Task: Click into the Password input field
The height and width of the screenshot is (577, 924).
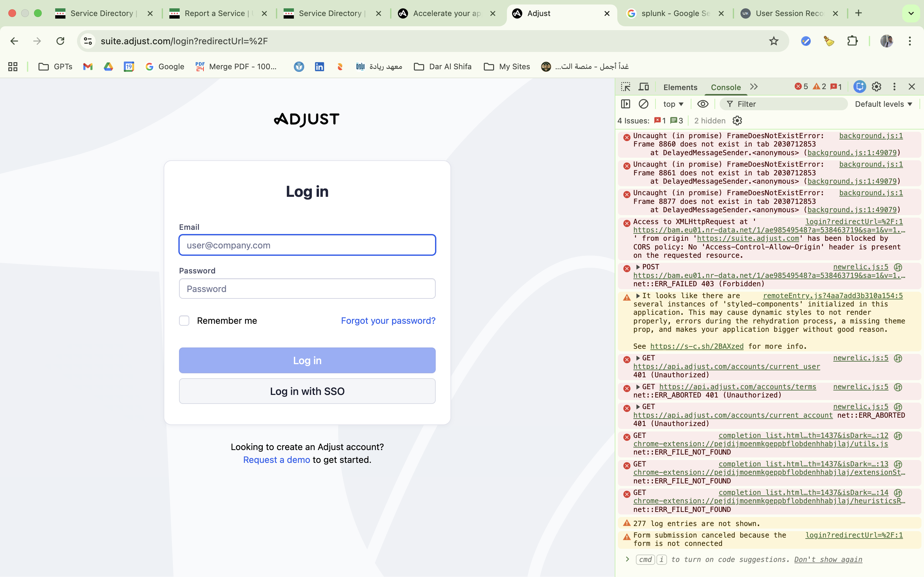Action: 307,289
